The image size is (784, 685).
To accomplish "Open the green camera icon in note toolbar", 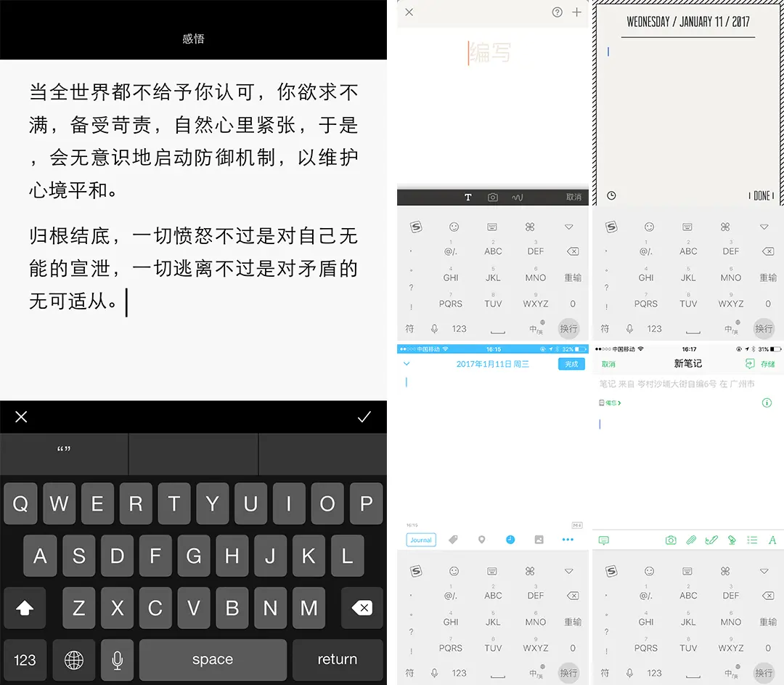I will coord(671,540).
